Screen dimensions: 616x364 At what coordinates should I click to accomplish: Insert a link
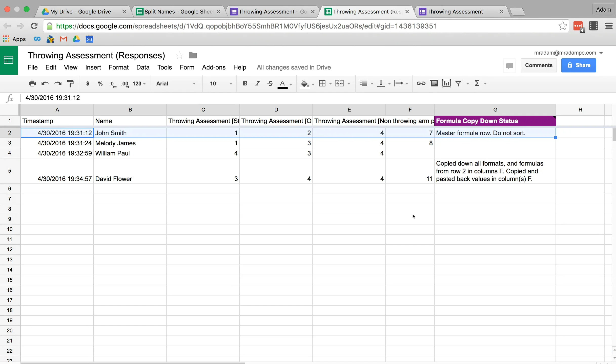421,83
